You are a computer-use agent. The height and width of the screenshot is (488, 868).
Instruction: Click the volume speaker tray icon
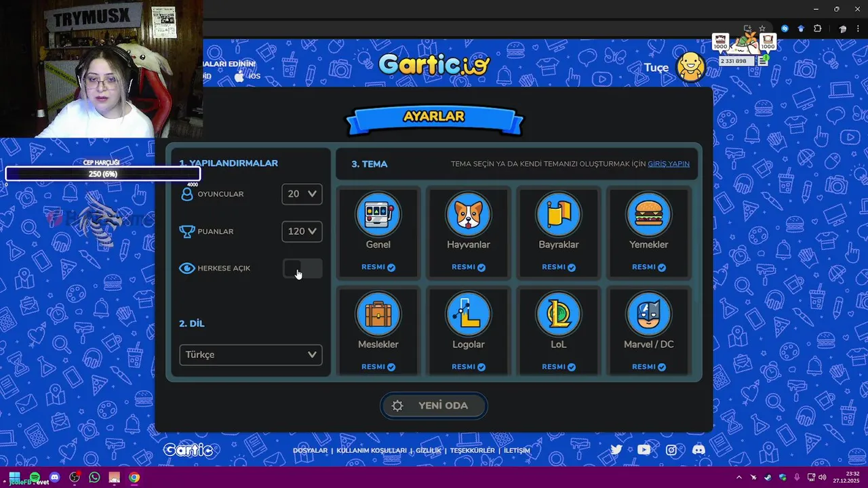pyautogui.click(x=823, y=477)
